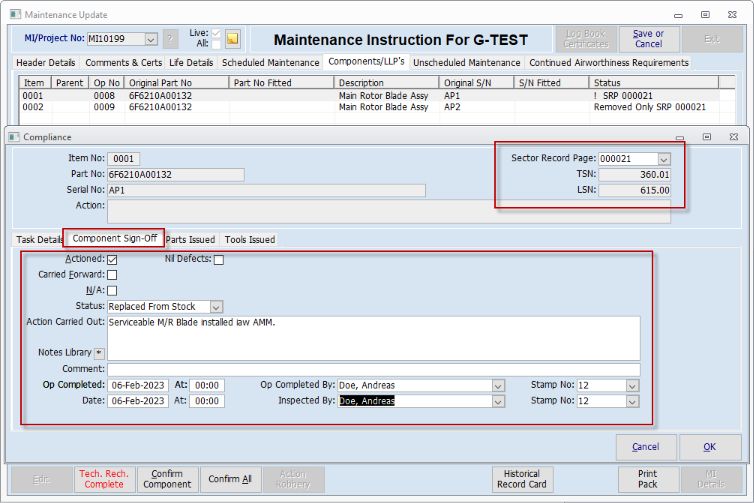Switch to Comments & Certs tab

(x=124, y=63)
